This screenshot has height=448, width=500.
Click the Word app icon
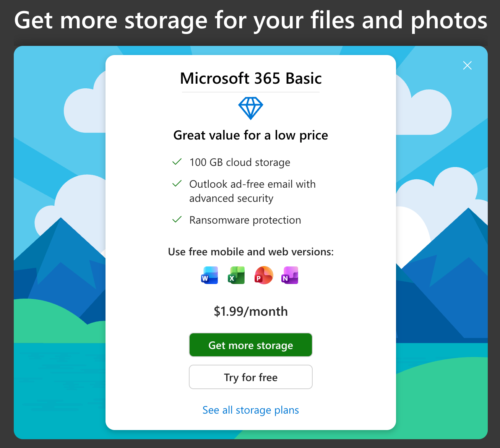(209, 275)
